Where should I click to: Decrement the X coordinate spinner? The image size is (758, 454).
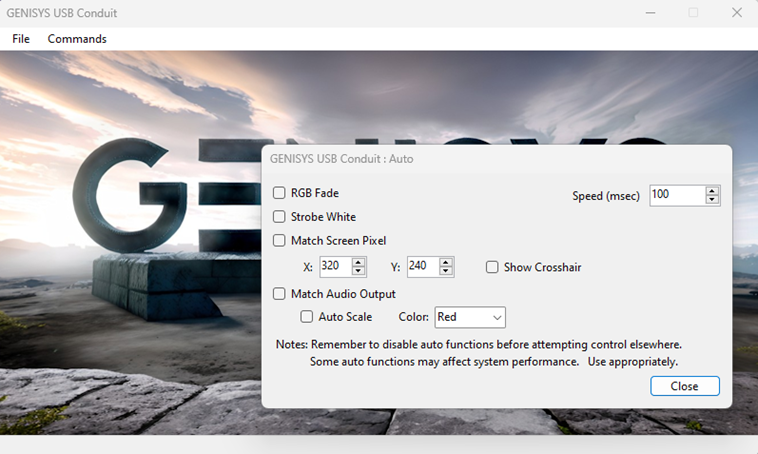click(x=359, y=272)
